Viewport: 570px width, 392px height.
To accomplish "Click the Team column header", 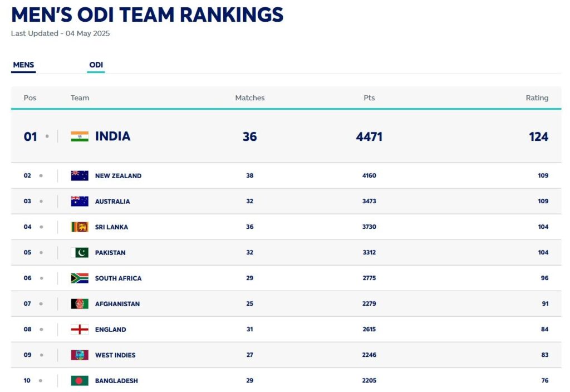I will [80, 98].
